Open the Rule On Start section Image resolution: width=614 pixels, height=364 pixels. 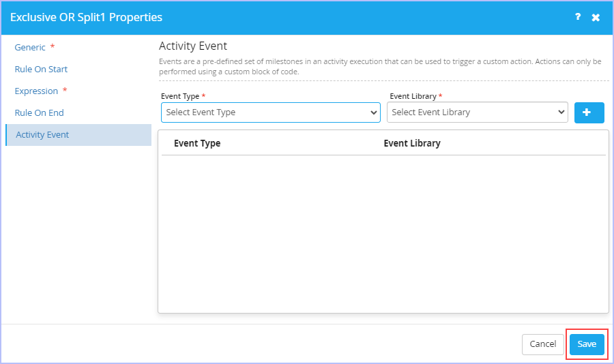click(41, 70)
